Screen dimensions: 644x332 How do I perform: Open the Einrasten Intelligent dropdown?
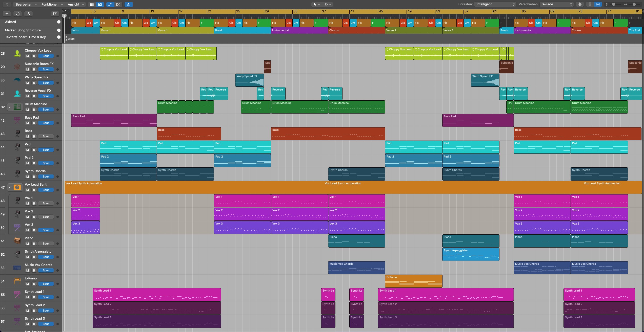(495, 4)
